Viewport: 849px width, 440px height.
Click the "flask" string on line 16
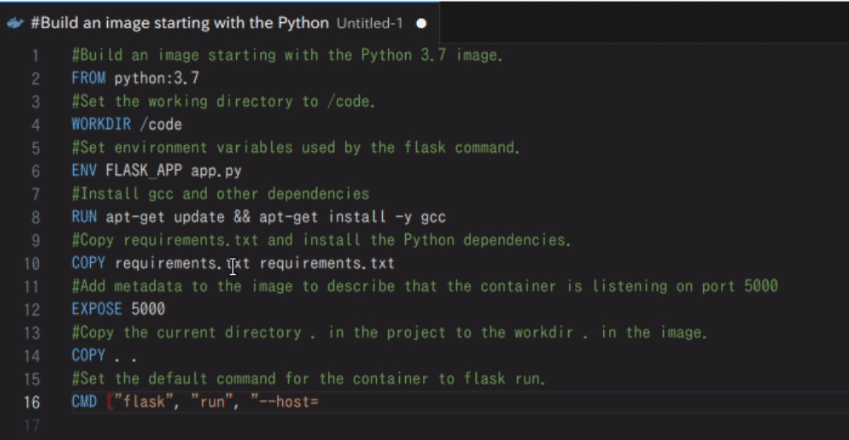pos(143,402)
